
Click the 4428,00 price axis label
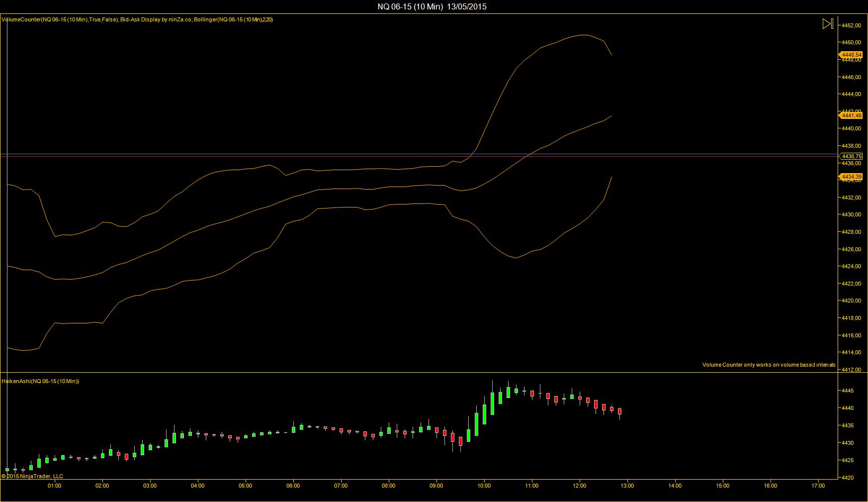tap(851, 232)
